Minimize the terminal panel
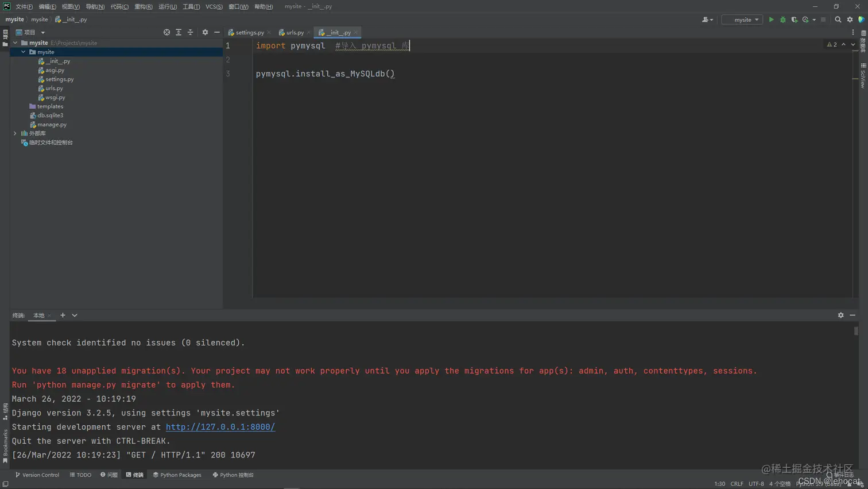This screenshot has width=868, height=489. tap(852, 315)
